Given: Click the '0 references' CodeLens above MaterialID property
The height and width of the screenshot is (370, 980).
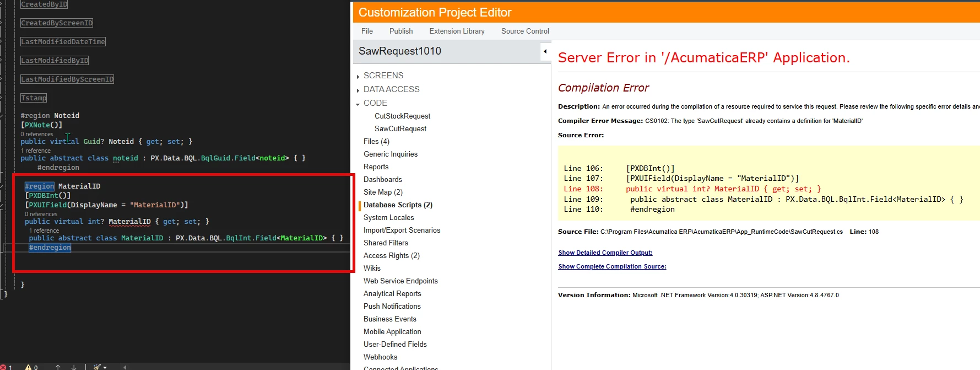Looking at the screenshot, I should (x=41, y=214).
